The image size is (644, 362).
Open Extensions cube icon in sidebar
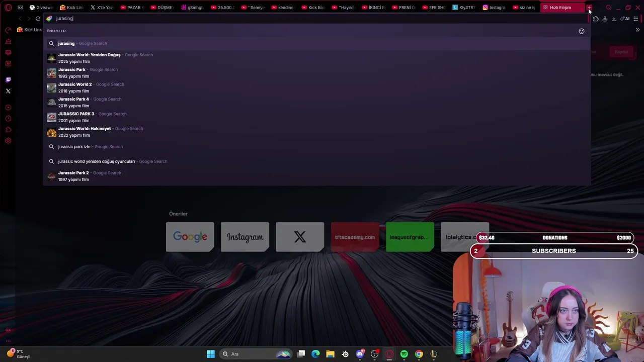8,130
